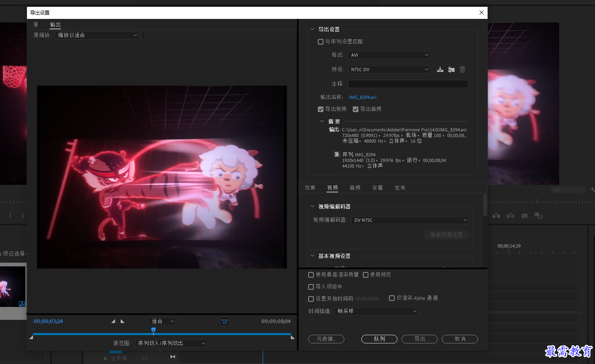The height and width of the screenshot is (364, 595).
Task: Click the disabled Codec Settings button
Action: click(446, 235)
